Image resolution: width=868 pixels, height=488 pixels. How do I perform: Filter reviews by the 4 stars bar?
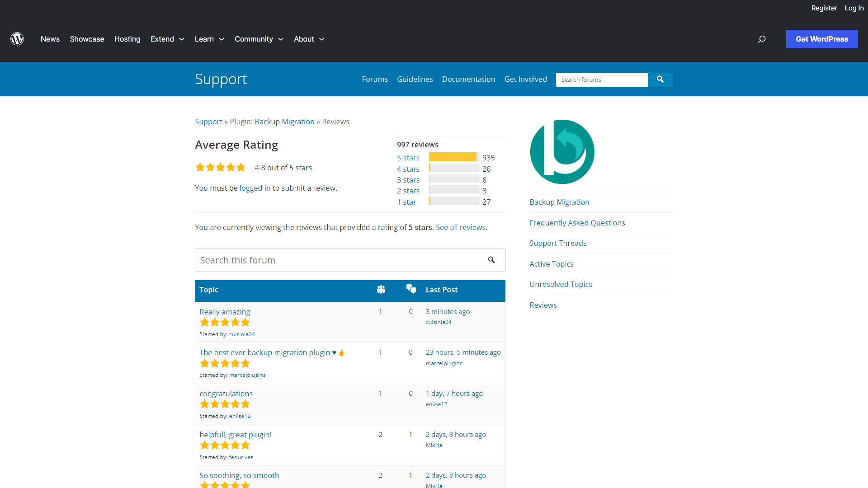point(454,169)
